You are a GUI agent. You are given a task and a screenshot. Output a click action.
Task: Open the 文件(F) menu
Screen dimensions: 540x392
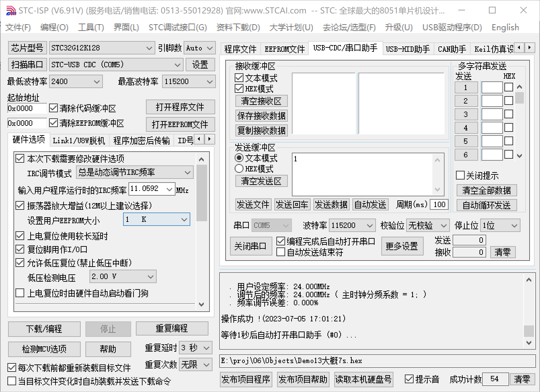click(18, 27)
